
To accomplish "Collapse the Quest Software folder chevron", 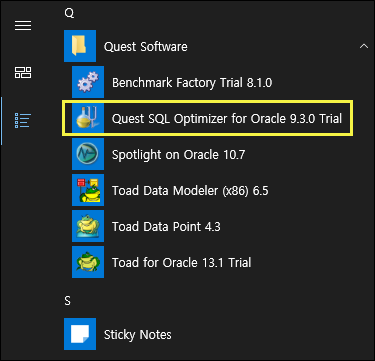I will tap(364, 46).
